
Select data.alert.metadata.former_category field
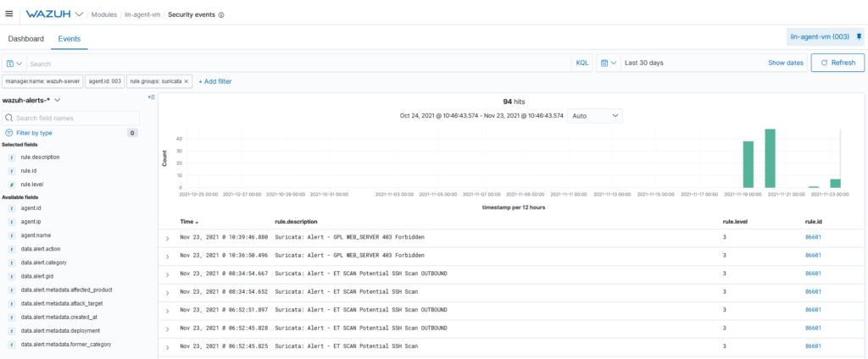[x=66, y=344]
